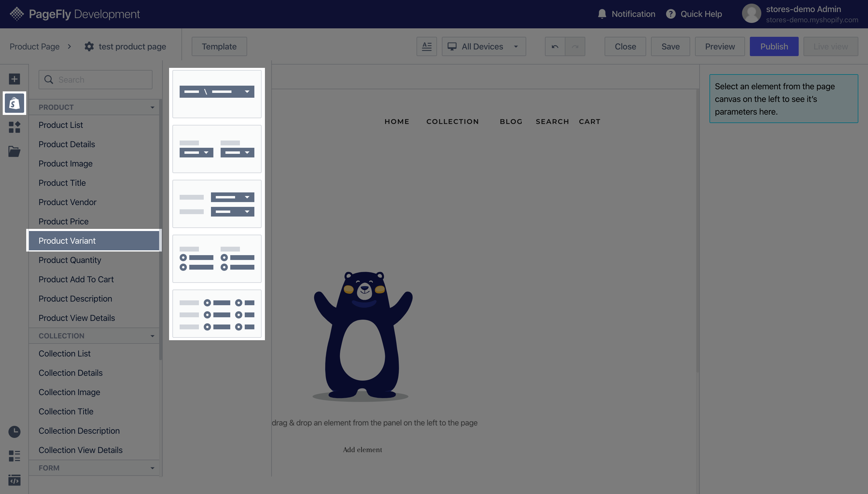Viewport: 868px width, 494px height.
Task: Click the HOME nav link
Action: pos(397,122)
